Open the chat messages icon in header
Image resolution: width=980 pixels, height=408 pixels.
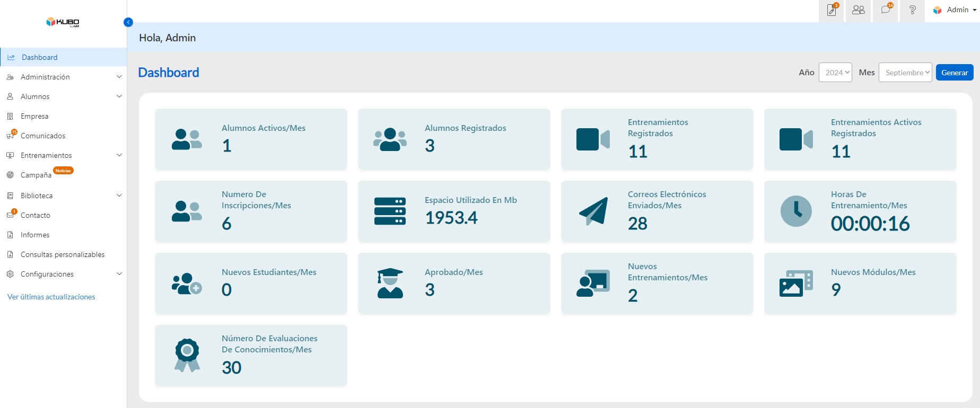886,10
